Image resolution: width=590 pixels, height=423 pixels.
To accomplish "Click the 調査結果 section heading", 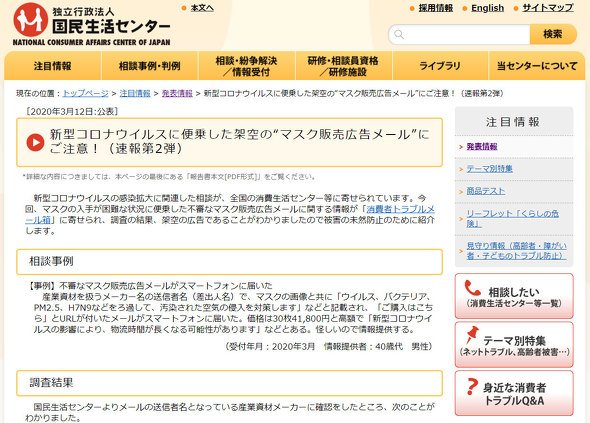I will [51, 383].
